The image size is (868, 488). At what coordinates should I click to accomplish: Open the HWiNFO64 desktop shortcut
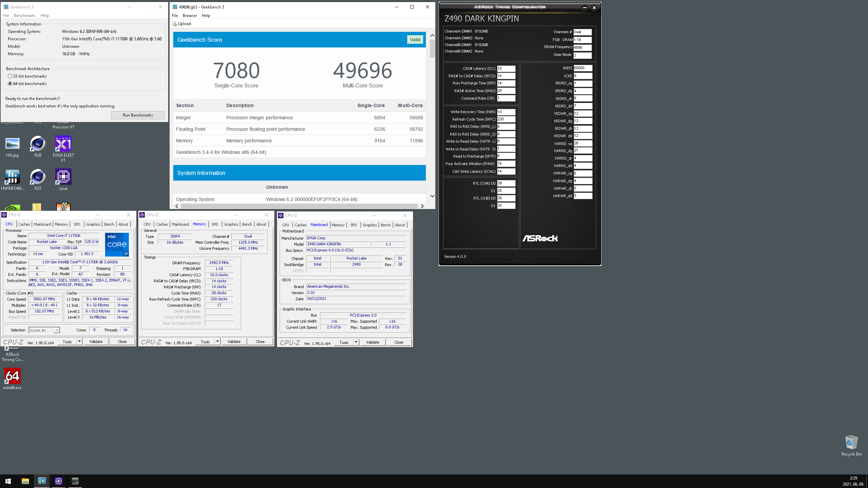point(13,180)
